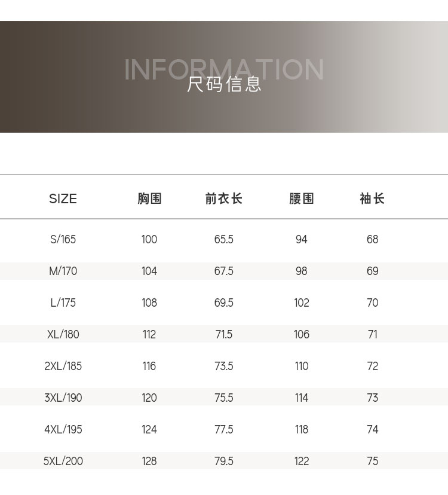Select the 4XL/195 size row label
The width and height of the screenshot is (448, 495).
(63, 430)
